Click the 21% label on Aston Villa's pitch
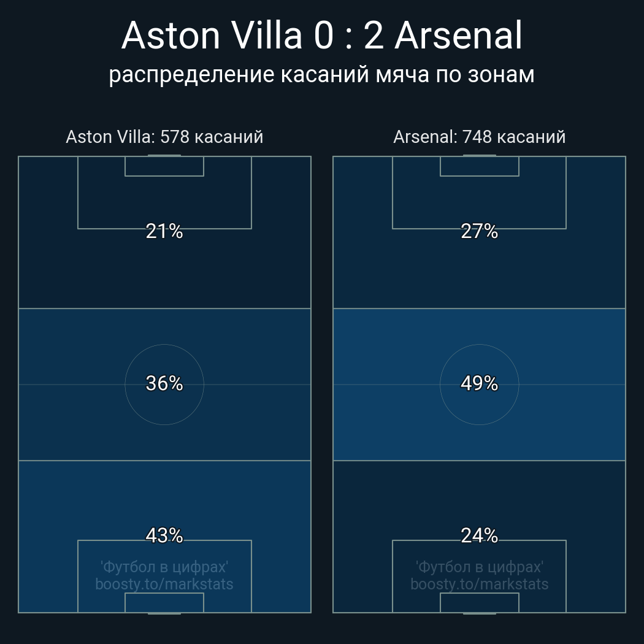The image size is (644, 644). pos(164,231)
